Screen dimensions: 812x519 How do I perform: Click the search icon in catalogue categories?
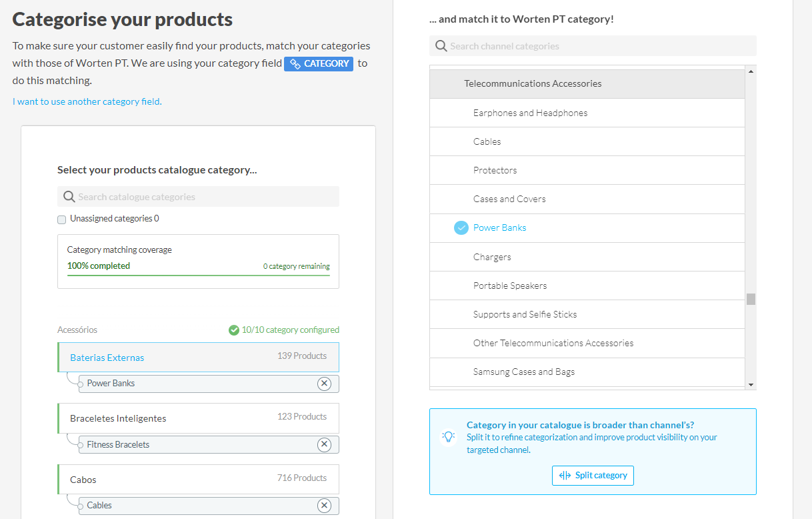69,197
